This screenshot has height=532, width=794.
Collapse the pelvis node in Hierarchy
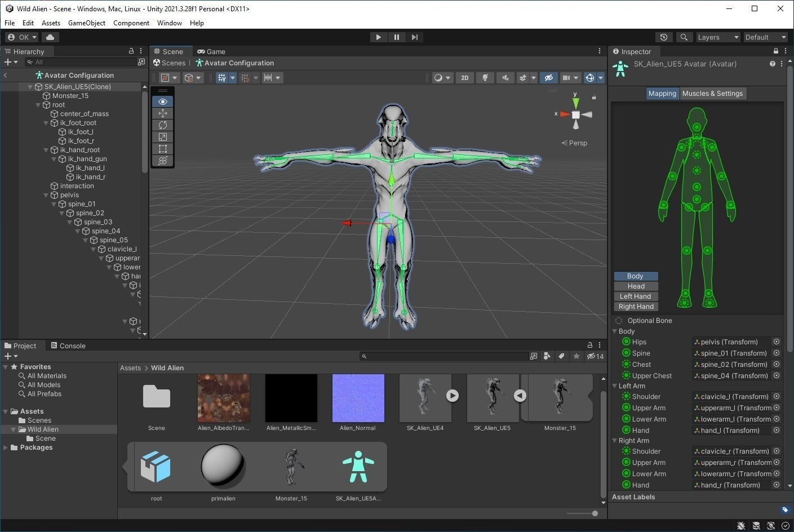46,195
